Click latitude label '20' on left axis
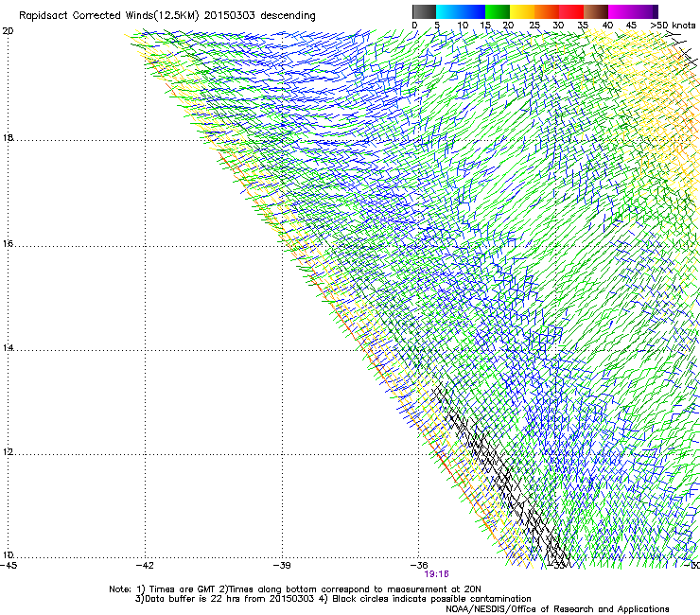 point(8,31)
